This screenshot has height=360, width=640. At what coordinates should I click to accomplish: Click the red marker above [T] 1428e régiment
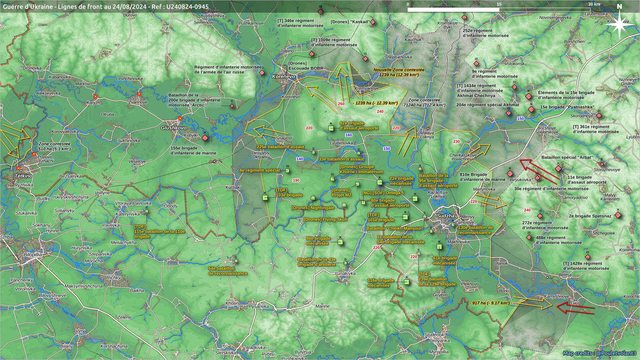(588, 257)
